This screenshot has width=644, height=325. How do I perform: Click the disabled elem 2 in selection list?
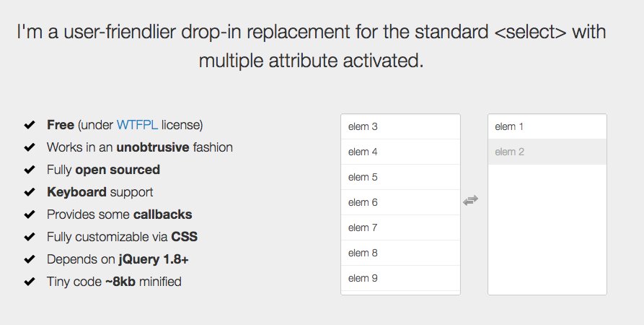[547, 152]
